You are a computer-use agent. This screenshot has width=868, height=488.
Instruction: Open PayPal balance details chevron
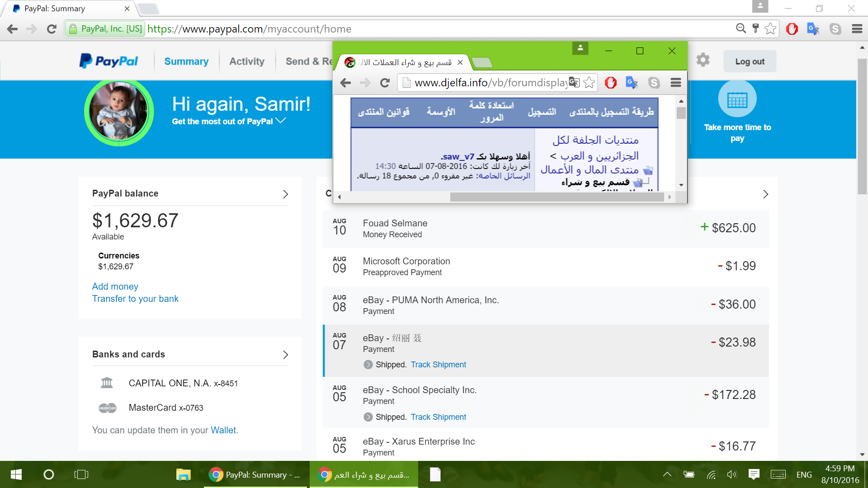285,194
